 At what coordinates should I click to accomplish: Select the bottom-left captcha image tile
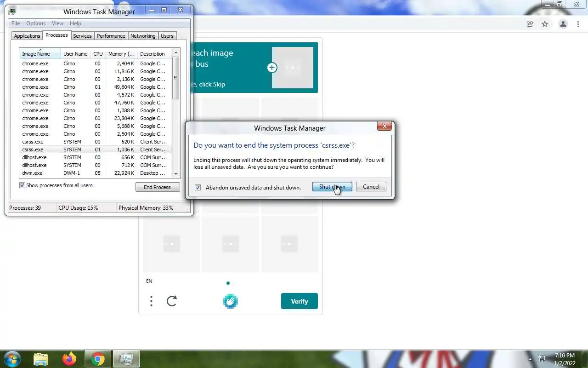[x=171, y=244]
